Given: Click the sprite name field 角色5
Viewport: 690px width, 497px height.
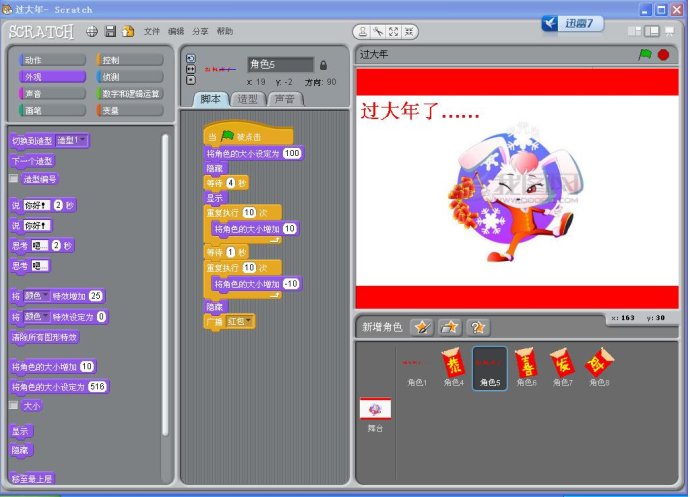Looking at the screenshot, I should pos(280,65).
